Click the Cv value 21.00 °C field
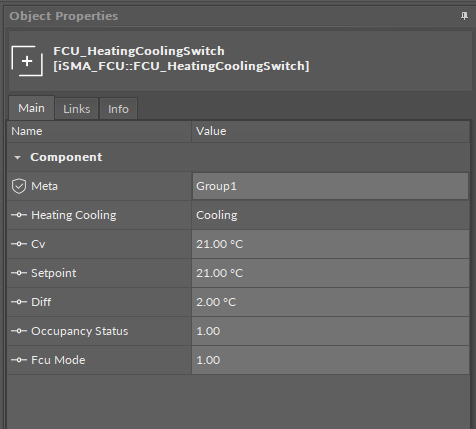This screenshot has height=429, width=476. point(330,244)
